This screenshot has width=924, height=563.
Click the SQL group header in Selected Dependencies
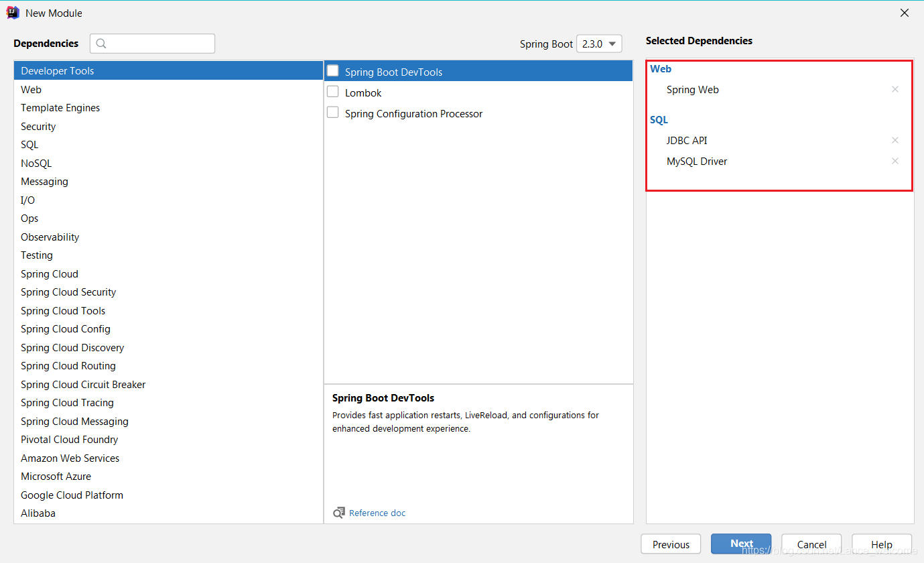[659, 119]
